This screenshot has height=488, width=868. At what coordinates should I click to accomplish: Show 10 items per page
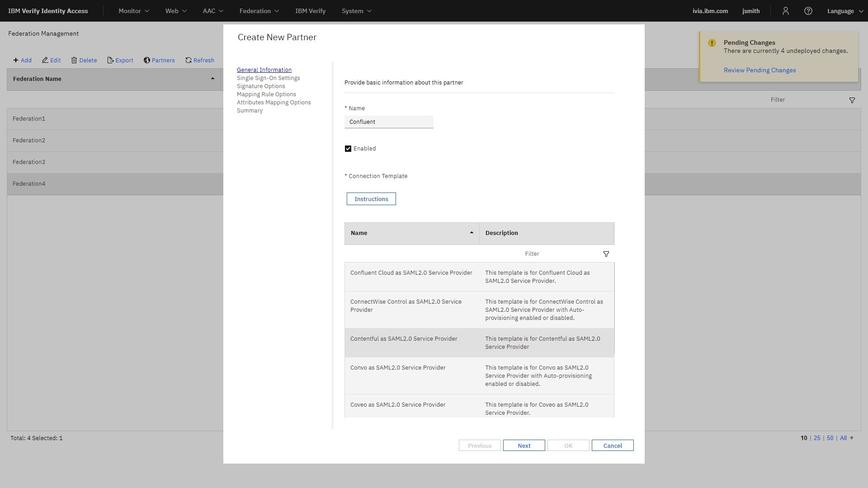point(804,438)
